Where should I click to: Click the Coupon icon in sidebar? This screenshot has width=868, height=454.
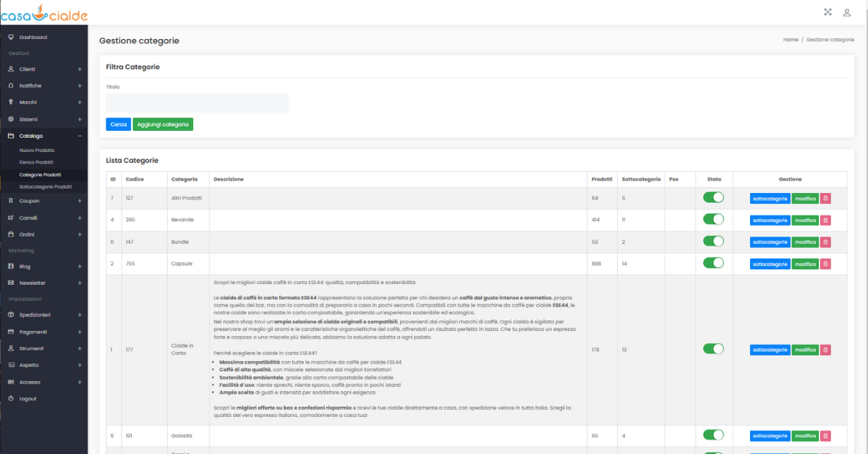click(11, 201)
